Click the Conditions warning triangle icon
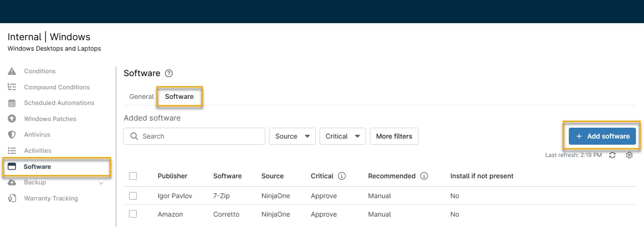 [x=12, y=71]
